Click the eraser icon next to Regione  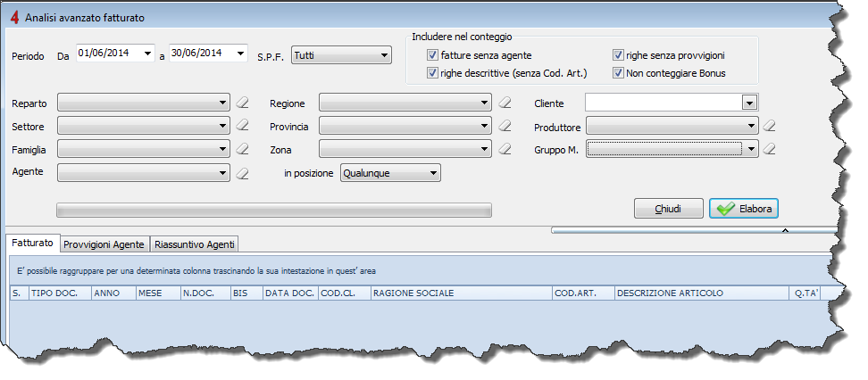(x=505, y=103)
